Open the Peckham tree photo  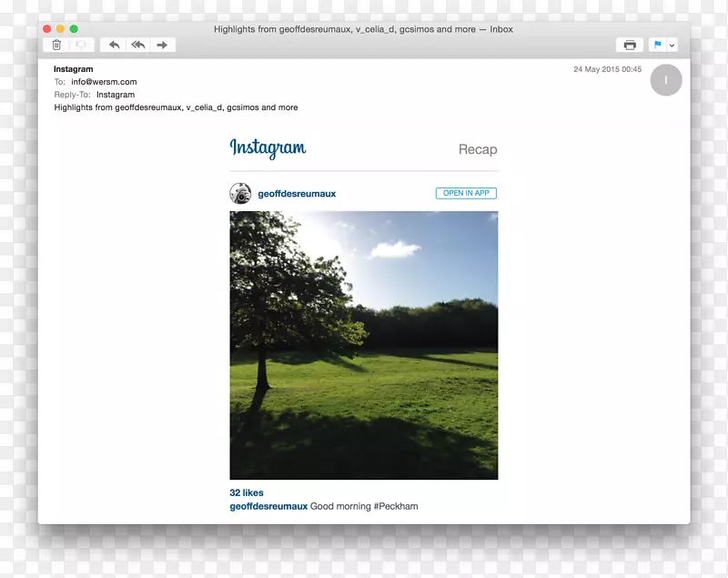[x=363, y=345]
